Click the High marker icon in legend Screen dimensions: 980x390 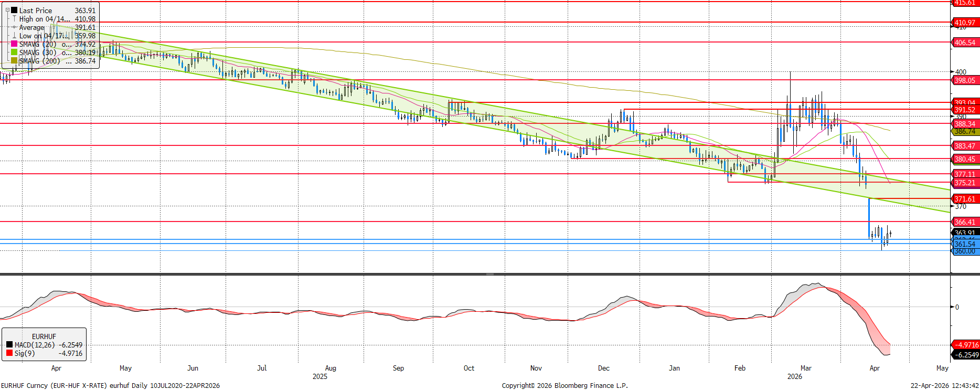[14, 19]
